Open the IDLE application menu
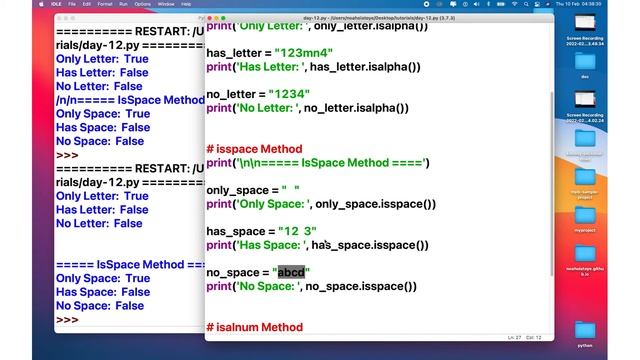 coord(56,4)
